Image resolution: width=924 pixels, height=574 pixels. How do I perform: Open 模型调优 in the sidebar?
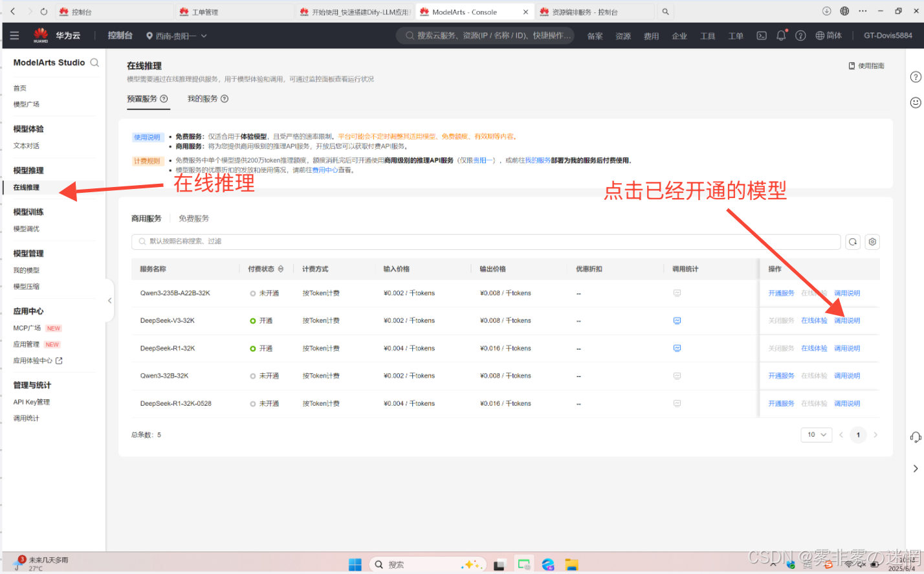click(x=27, y=228)
